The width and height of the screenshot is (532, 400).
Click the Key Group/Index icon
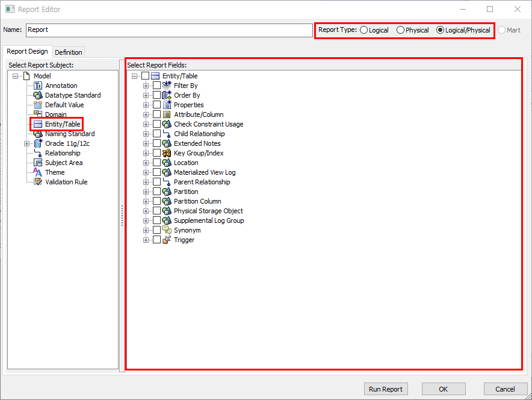point(167,153)
